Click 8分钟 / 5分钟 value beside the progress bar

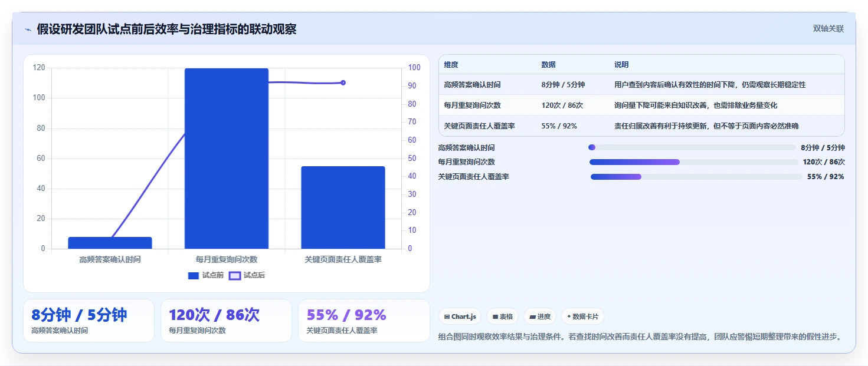[x=823, y=148]
